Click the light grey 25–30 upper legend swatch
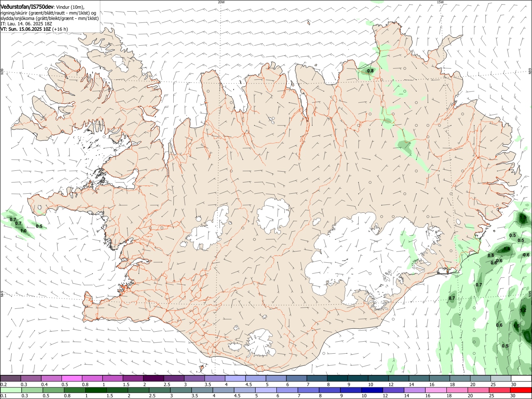Viewport: 532px width, 399px height. pos(501,379)
